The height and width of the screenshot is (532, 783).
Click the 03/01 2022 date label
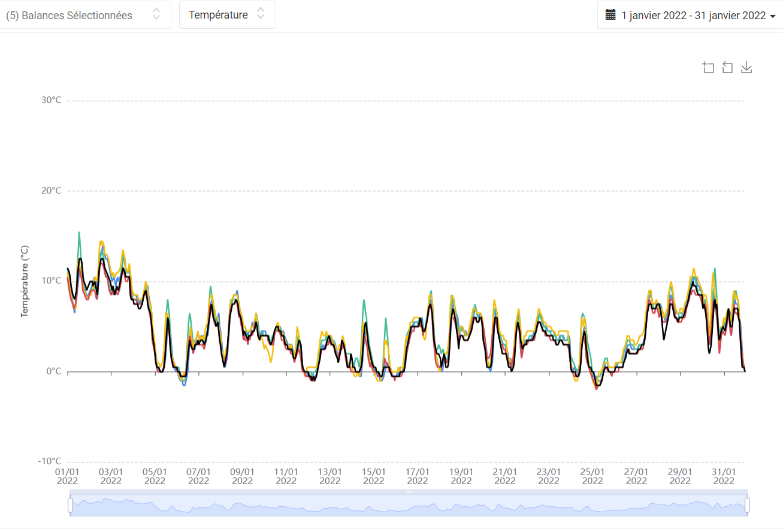pos(111,476)
